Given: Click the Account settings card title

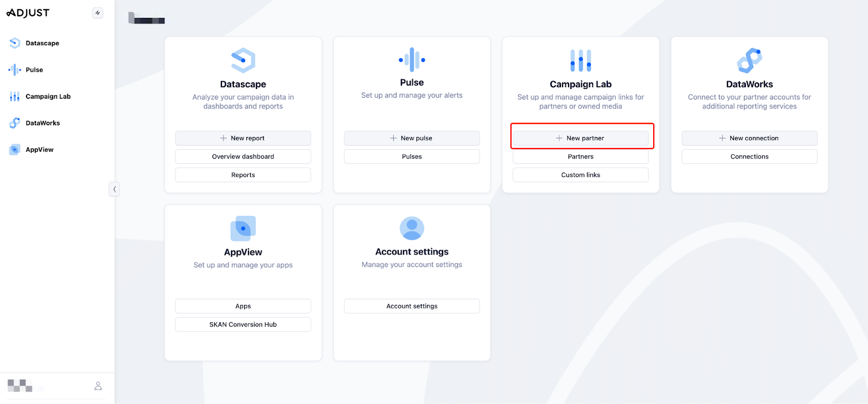Looking at the screenshot, I should tap(412, 252).
